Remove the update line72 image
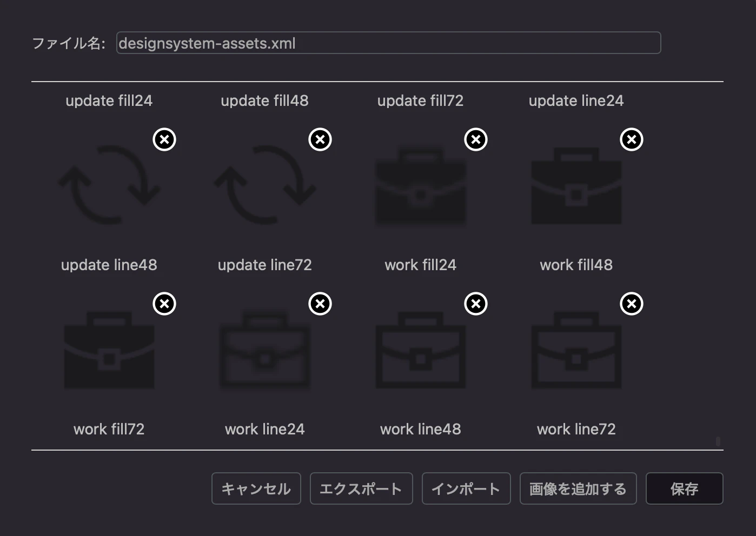The height and width of the screenshot is (536, 756). pos(320,139)
